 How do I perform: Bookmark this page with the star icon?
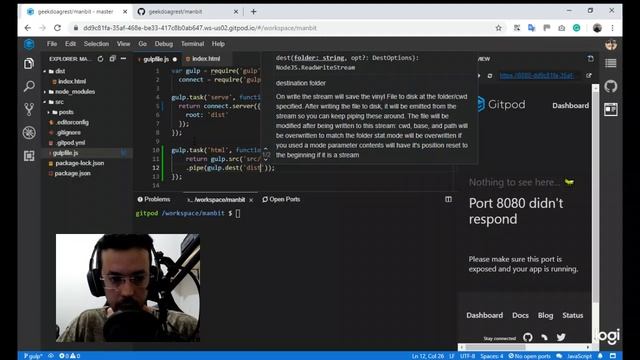pos(498,28)
